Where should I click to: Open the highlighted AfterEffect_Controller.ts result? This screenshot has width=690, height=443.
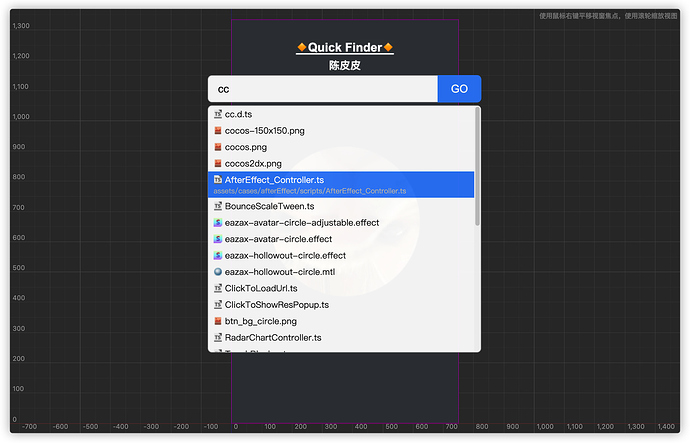tap(341, 185)
